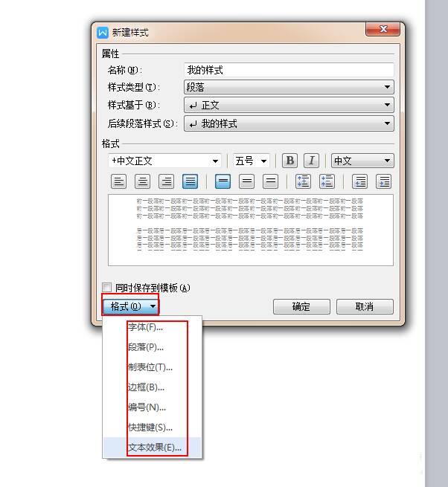Click the WPS logo in the title bar

103,32
